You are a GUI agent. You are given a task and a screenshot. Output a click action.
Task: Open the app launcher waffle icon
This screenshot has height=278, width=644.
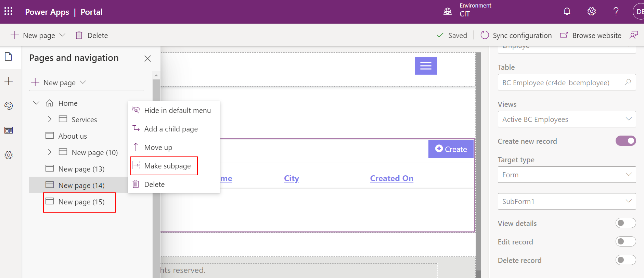click(x=9, y=12)
